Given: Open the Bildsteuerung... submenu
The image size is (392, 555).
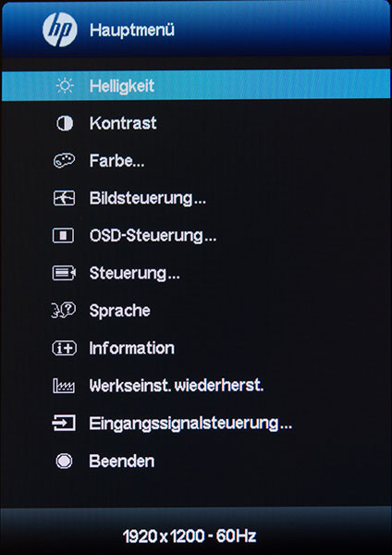Looking at the screenshot, I should coord(148,199).
